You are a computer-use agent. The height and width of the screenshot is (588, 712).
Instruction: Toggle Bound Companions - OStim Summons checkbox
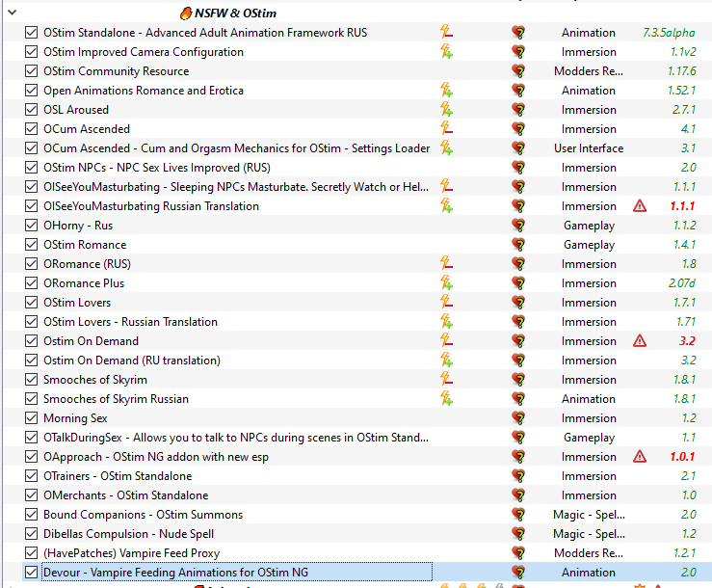click(x=32, y=514)
